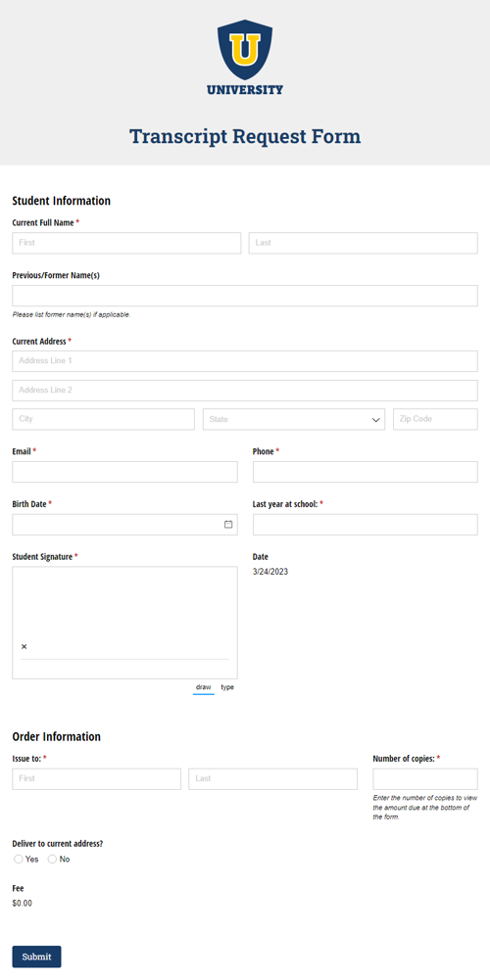Submit the transcript request form
The image size is (490, 980).
(x=37, y=957)
